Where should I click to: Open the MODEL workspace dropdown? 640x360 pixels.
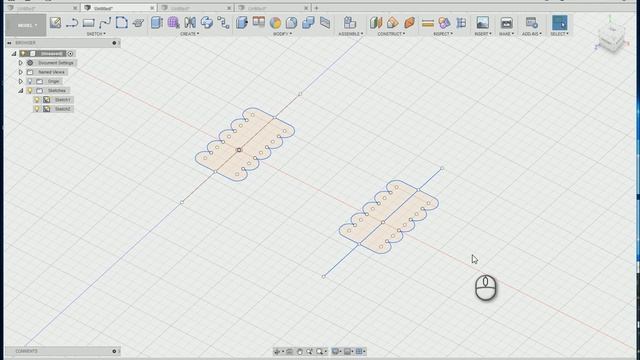pyautogui.click(x=26, y=25)
